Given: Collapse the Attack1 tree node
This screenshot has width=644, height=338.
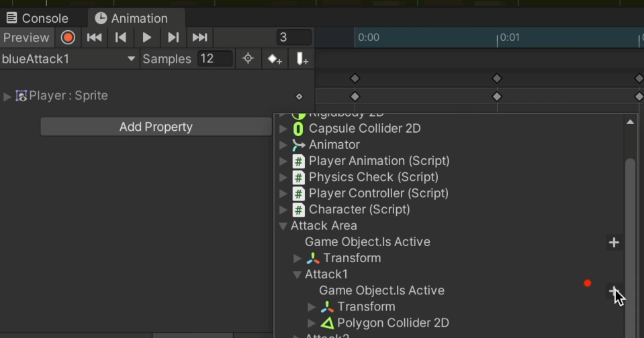Looking at the screenshot, I should pos(297,275).
